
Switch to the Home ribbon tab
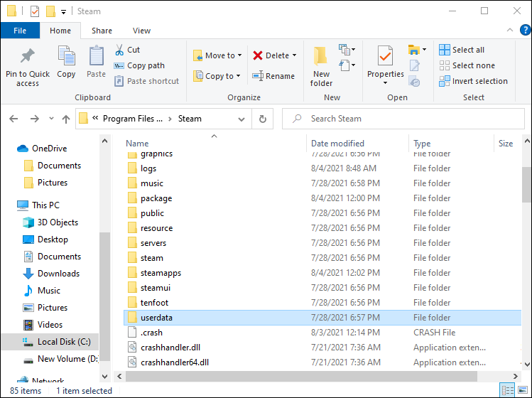60,31
